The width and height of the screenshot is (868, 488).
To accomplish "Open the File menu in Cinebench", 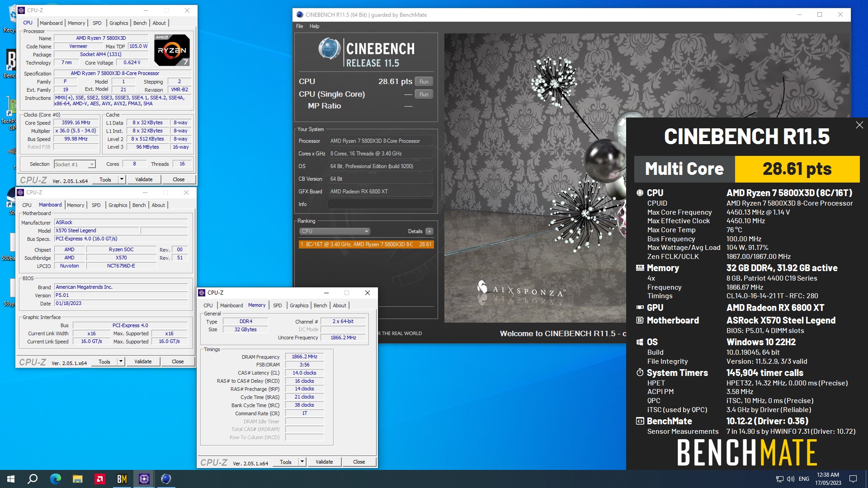I will (x=299, y=26).
